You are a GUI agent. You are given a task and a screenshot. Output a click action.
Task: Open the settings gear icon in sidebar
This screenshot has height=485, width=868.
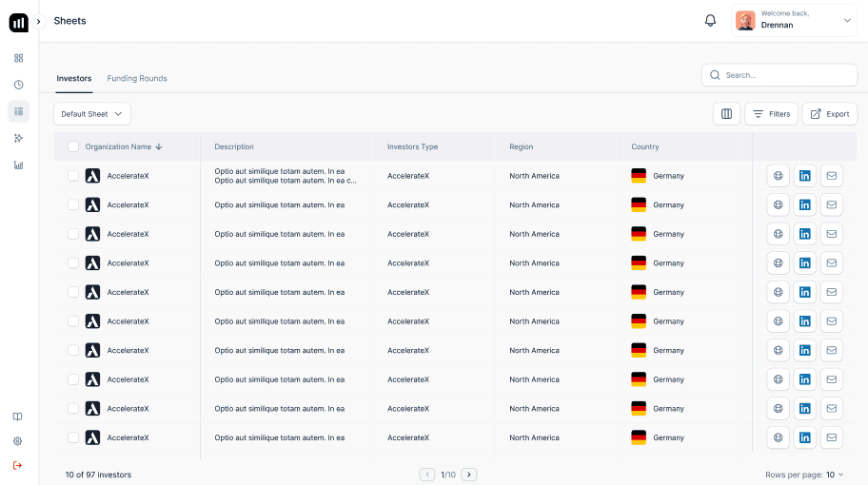coord(18,441)
